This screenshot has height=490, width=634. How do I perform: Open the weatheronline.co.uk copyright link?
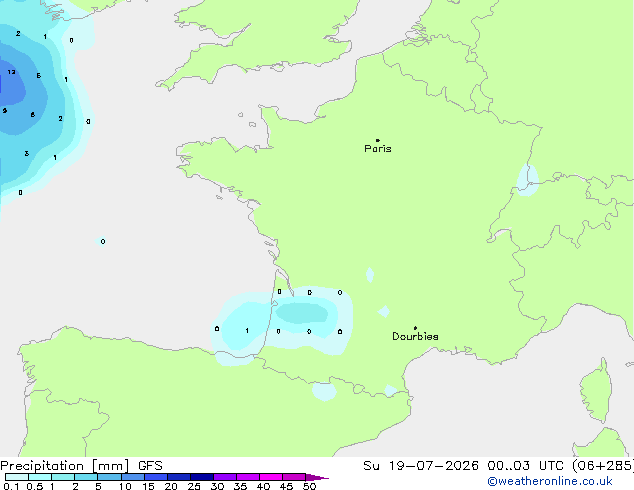[x=550, y=481]
